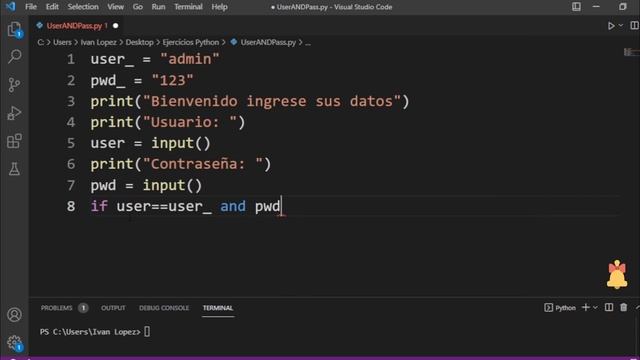
Task: Open the View menu
Action: [x=116, y=7]
